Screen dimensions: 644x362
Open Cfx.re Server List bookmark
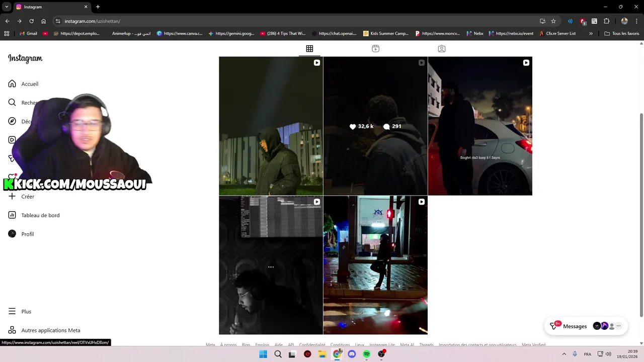(x=557, y=34)
